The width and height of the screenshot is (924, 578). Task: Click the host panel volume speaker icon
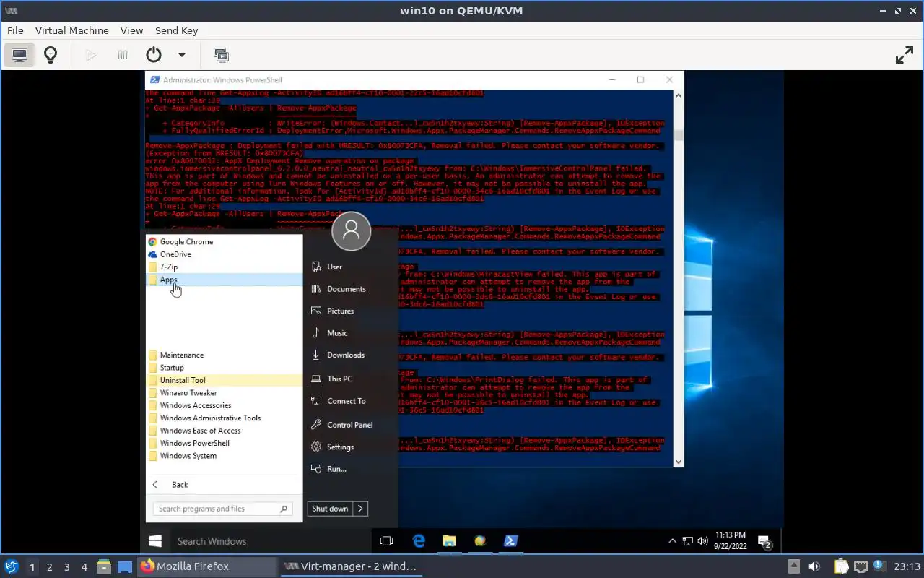[x=814, y=566]
